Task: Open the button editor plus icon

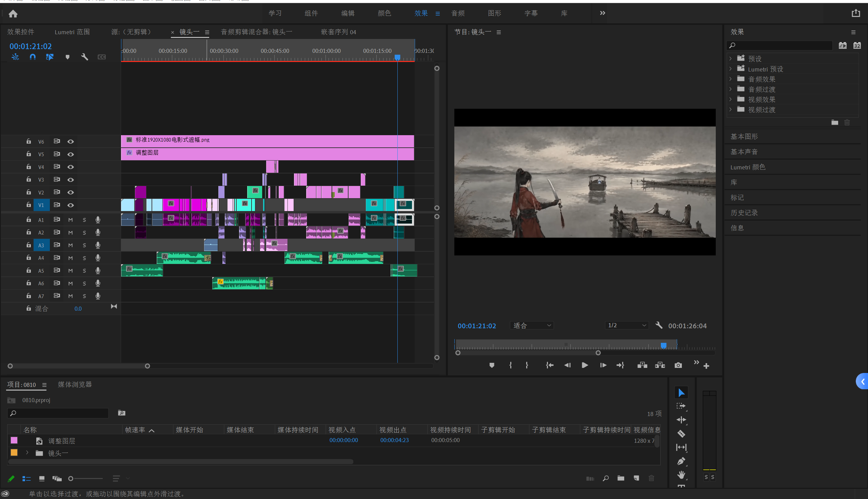Action: (706, 366)
